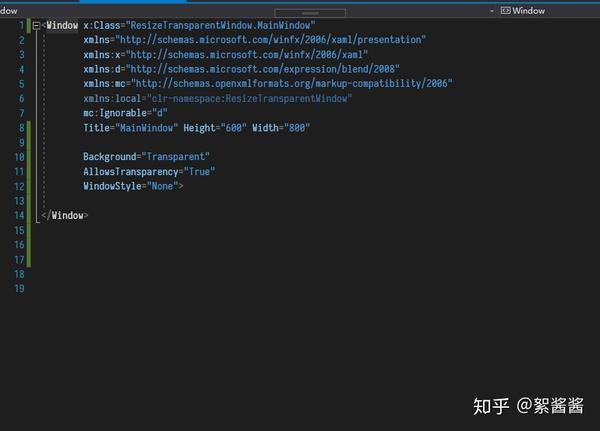Collapse the Window element outlining toggle
This screenshot has height=431, width=600.
pos(36,26)
